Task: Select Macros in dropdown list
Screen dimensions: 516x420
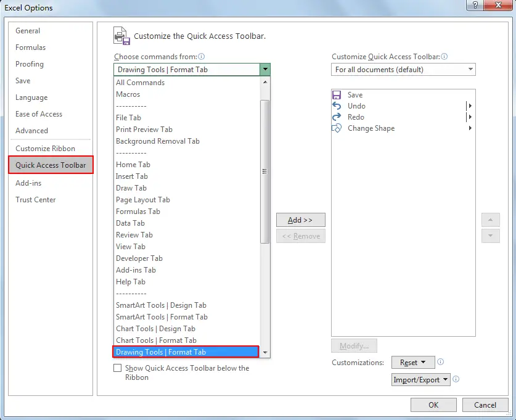Action: click(187, 94)
